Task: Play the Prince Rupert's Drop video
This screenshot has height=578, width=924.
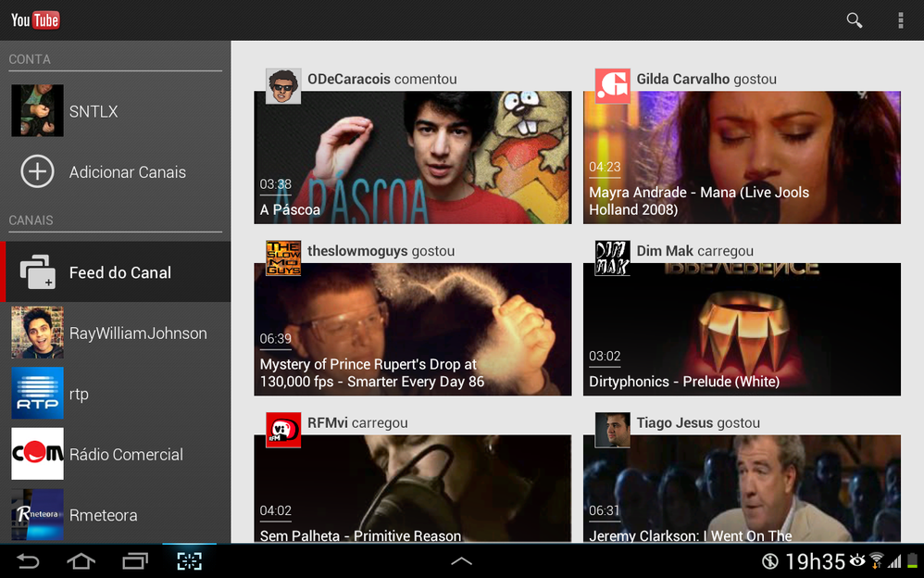Action: click(x=412, y=329)
